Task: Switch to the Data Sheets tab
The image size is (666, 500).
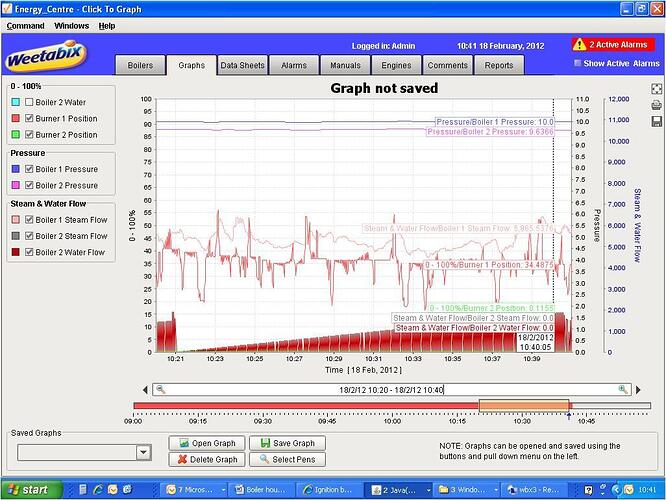Action: tap(243, 65)
